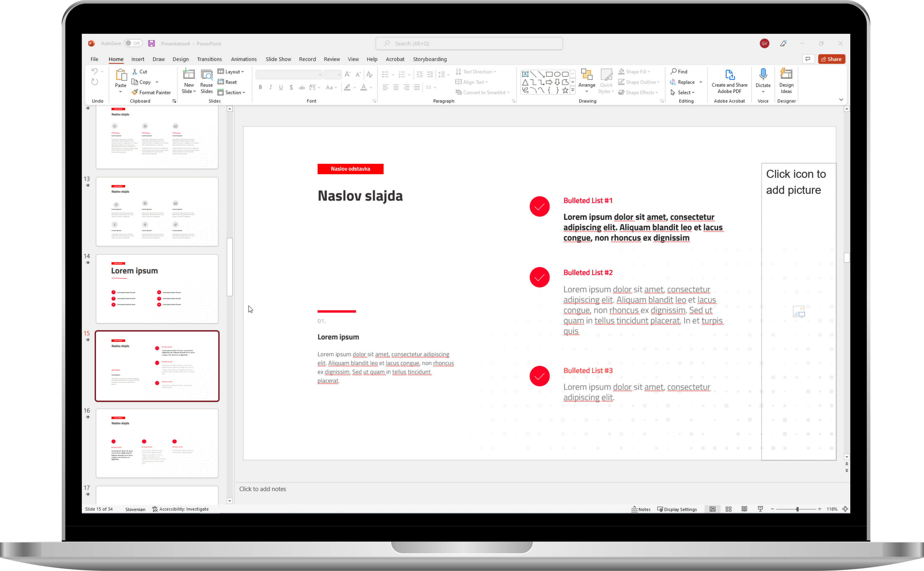
Task: Open the Shape Fill dropdown
Action: [634, 71]
